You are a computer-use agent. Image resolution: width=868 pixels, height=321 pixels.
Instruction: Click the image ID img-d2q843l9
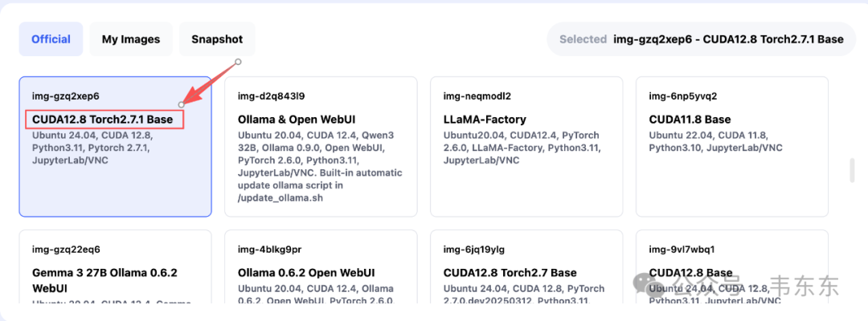[272, 95]
